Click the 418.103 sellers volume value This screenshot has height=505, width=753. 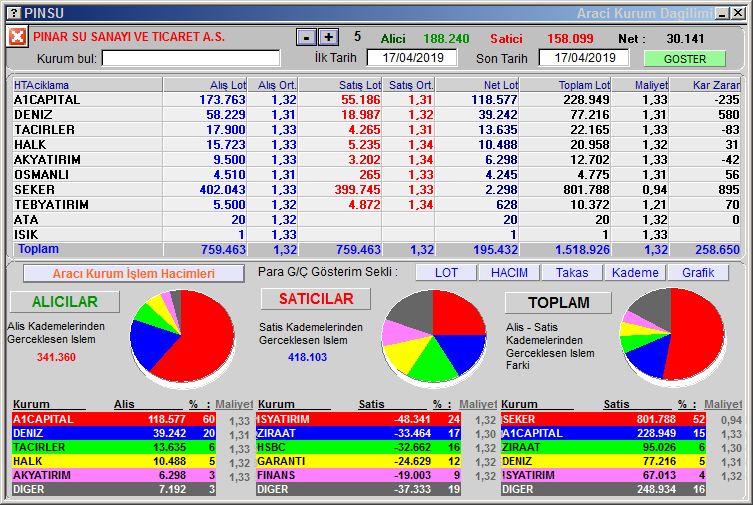(x=307, y=357)
